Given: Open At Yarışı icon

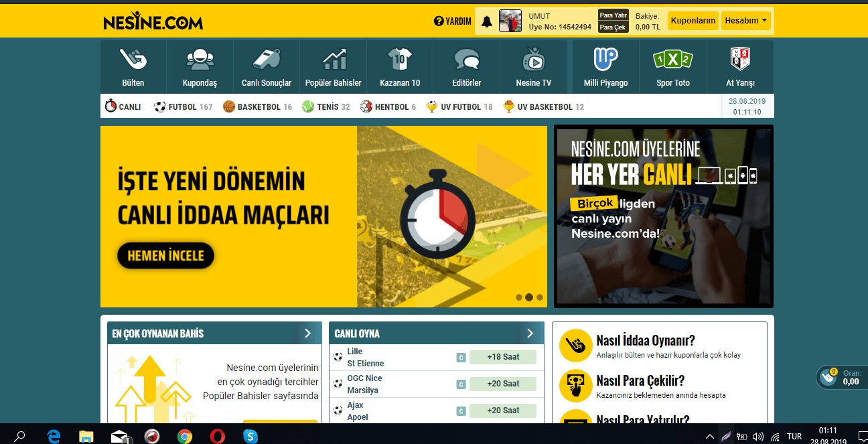Looking at the screenshot, I should pos(740,59).
